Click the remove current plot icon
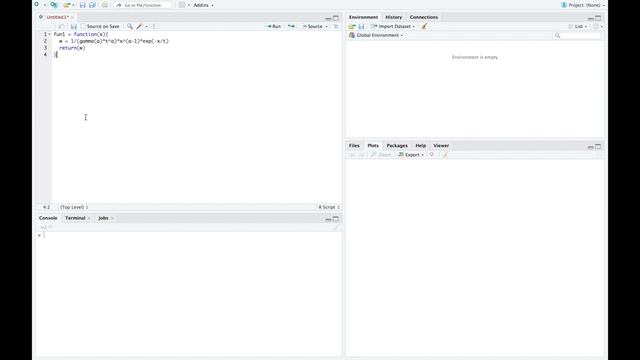Viewport: 640px width, 360px height. pyautogui.click(x=431, y=155)
